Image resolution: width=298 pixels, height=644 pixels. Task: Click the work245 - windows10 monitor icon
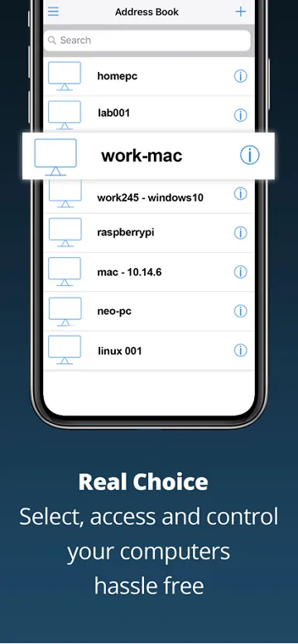tap(65, 193)
